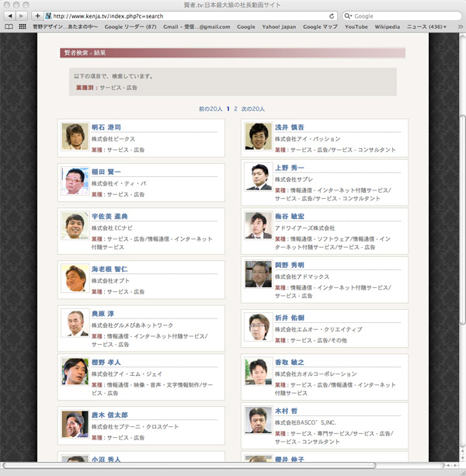Screen dimensions: 466x476
Task: Click photo thumbnail of 奥原 淳
Action: coord(75,323)
